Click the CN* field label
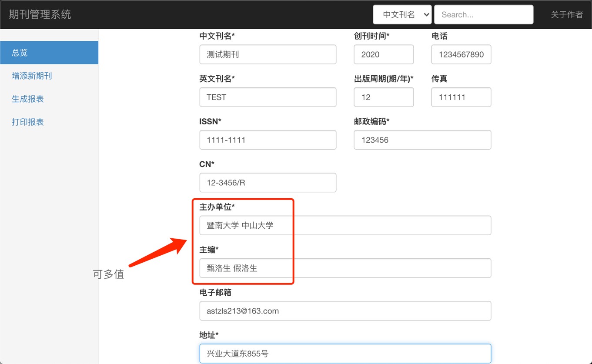The width and height of the screenshot is (592, 364). click(x=207, y=164)
